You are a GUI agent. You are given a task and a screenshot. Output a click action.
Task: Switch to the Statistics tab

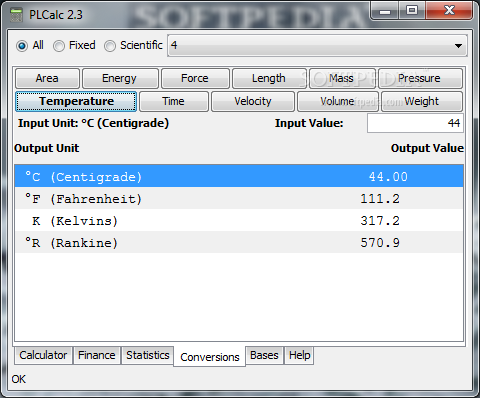coord(148,355)
